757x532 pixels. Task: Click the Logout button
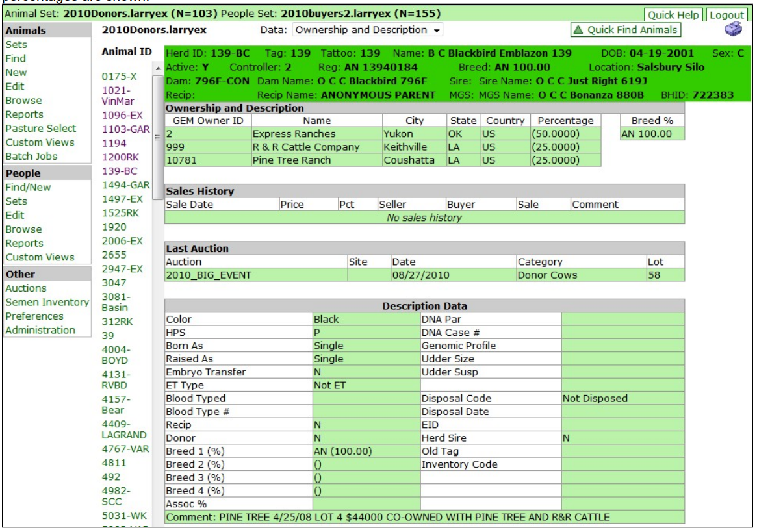[726, 15]
